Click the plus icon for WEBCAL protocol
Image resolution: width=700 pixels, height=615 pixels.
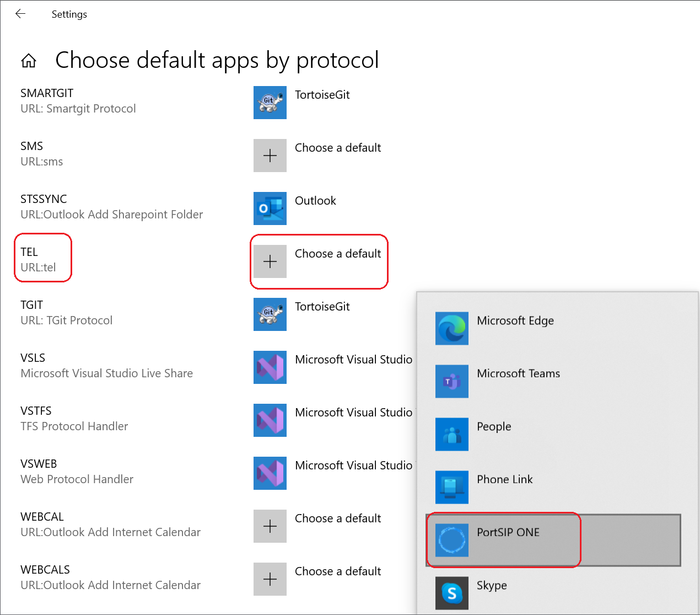tap(270, 526)
